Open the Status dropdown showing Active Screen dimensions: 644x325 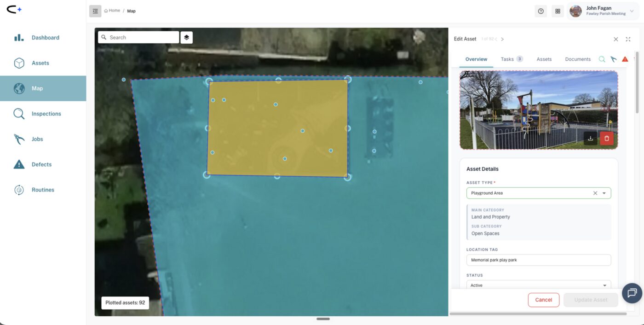pos(539,285)
